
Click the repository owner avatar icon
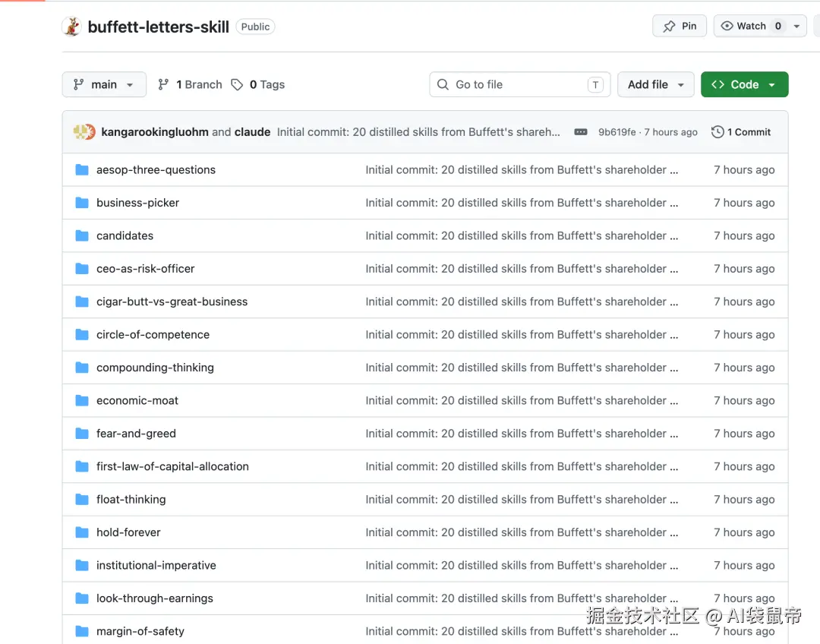pos(71,26)
